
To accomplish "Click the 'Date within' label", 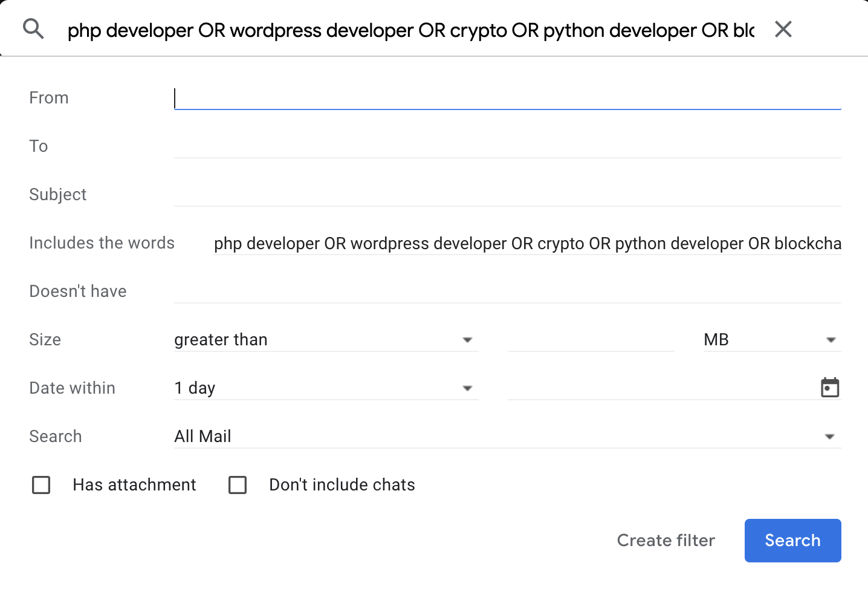I will [x=72, y=388].
